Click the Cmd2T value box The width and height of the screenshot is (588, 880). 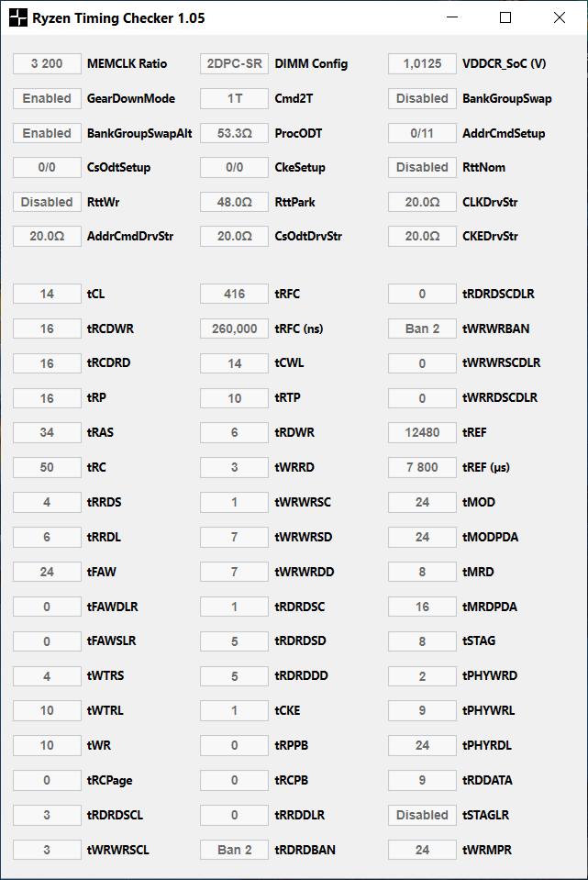point(235,98)
